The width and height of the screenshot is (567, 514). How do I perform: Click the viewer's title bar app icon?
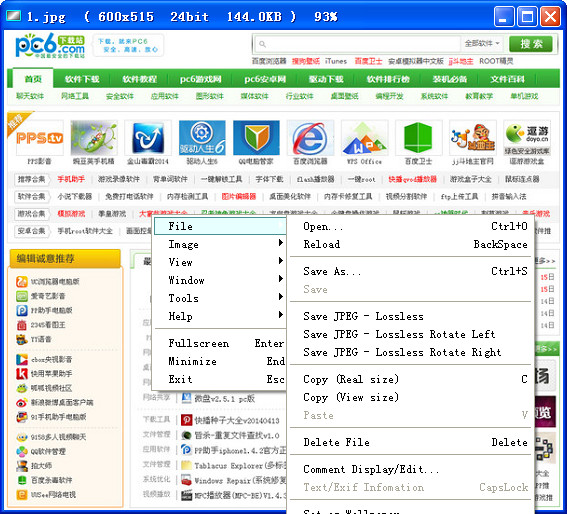13,16
